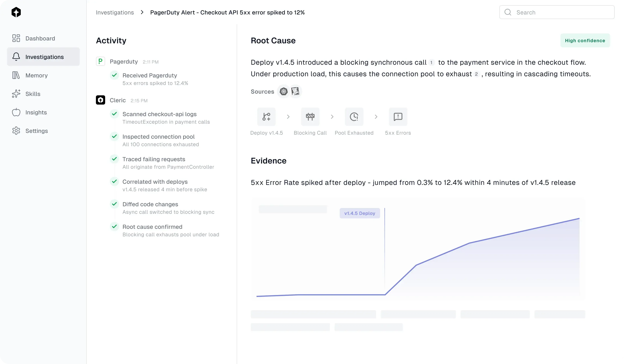Switch to the Insights sidebar section

36,112
